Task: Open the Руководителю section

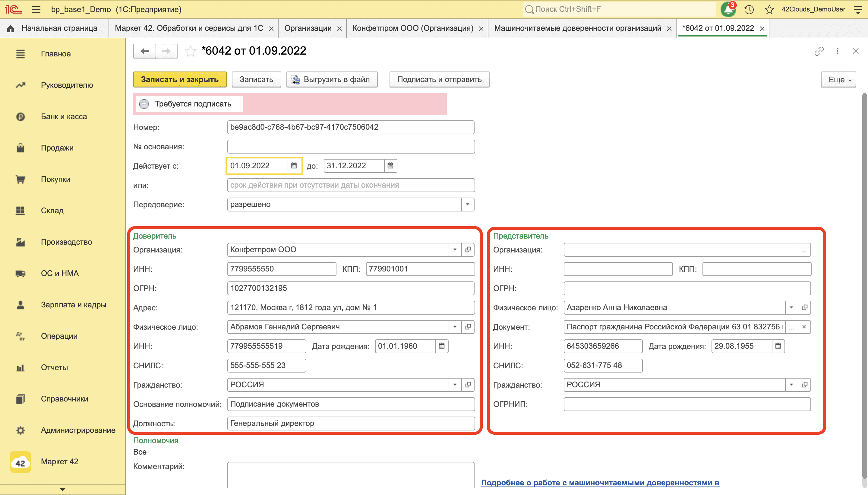Action: 63,85
